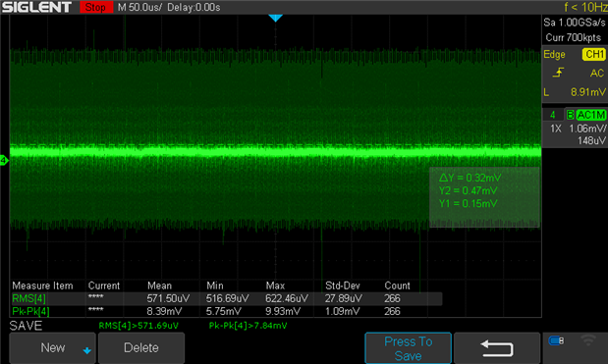Click the SIGLENT logo
This screenshot has height=364, width=608.
pos(37,7)
